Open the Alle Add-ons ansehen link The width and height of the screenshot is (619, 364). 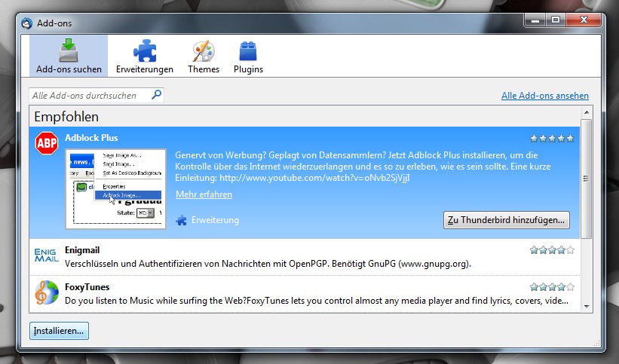[545, 96]
